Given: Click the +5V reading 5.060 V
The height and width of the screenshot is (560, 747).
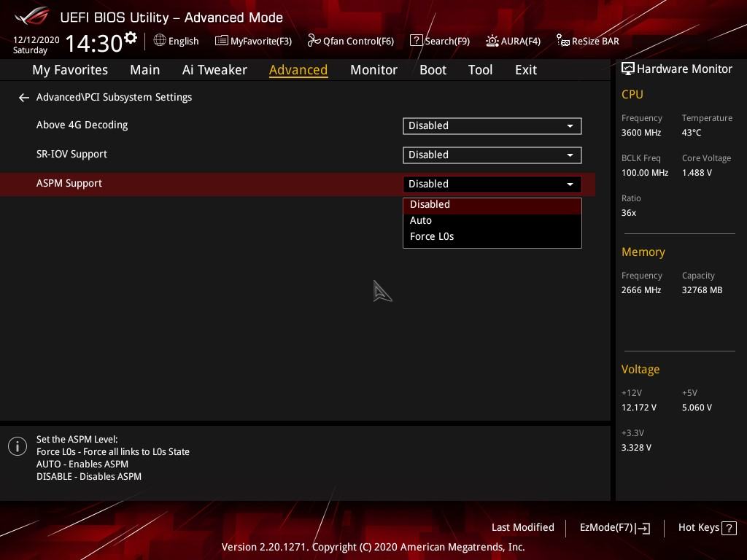Looking at the screenshot, I should coord(697,408).
